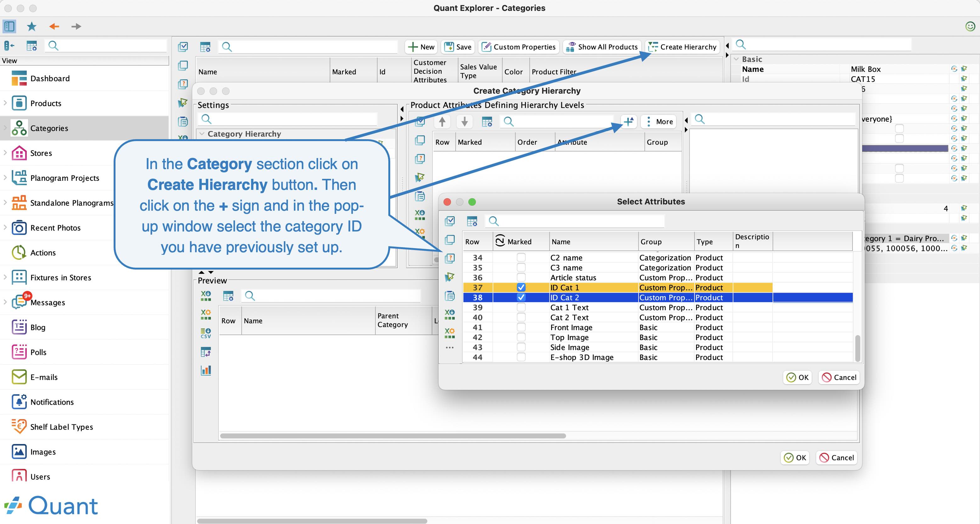Open Messages with the 9+ badge
The height and width of the screenshot is (524, 980).
pyautogui.click(x=47, y=303)
